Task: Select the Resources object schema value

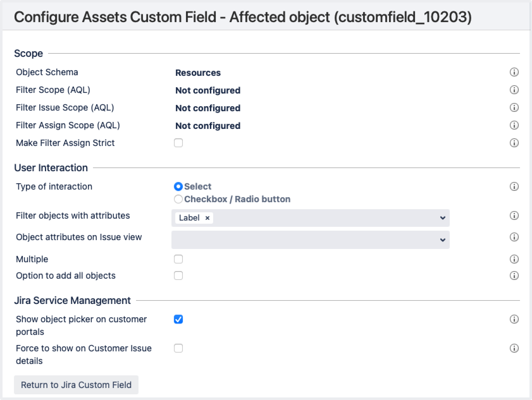Action: coord(198,73)
